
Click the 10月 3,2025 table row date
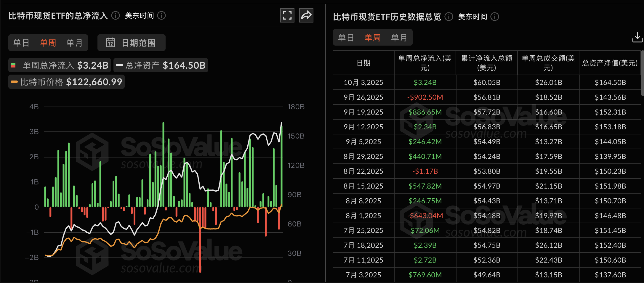[x=363, y=83]
